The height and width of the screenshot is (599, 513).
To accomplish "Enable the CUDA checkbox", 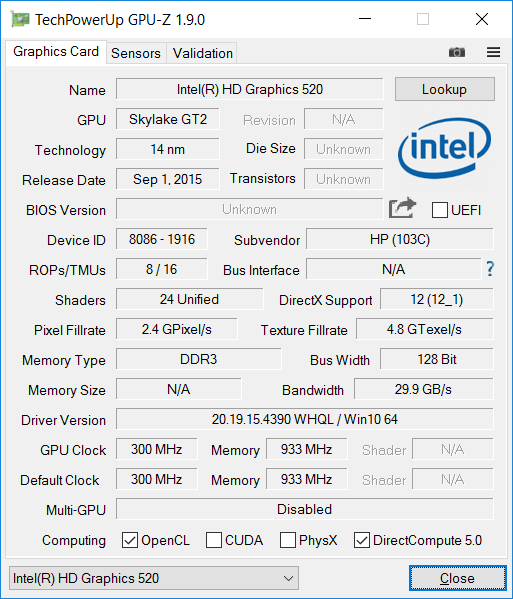I will tap(214, 540).
